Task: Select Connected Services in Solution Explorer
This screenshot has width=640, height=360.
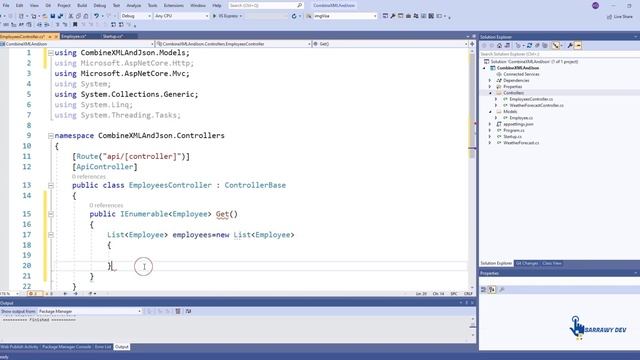Action: pos(521,74)
